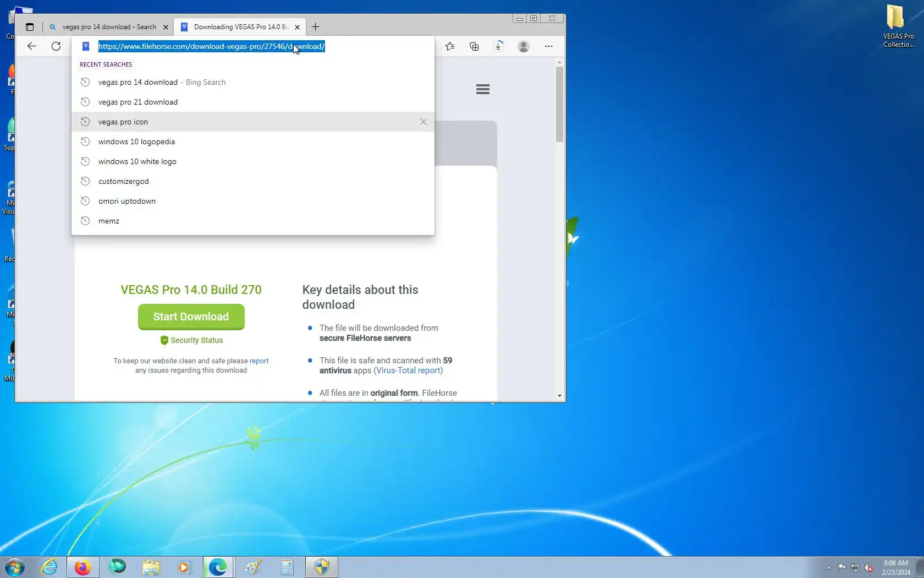Choose the 'vegas pro 21 download' suggestion

coord(253,102)
